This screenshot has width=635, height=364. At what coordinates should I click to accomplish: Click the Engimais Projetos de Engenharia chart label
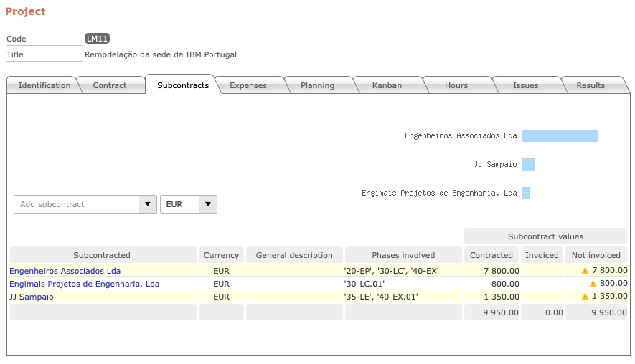(x=439, y=193)
